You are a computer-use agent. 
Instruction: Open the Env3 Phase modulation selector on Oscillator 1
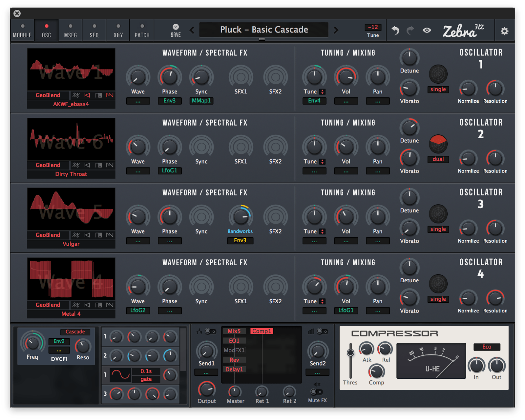coord(170,101)
